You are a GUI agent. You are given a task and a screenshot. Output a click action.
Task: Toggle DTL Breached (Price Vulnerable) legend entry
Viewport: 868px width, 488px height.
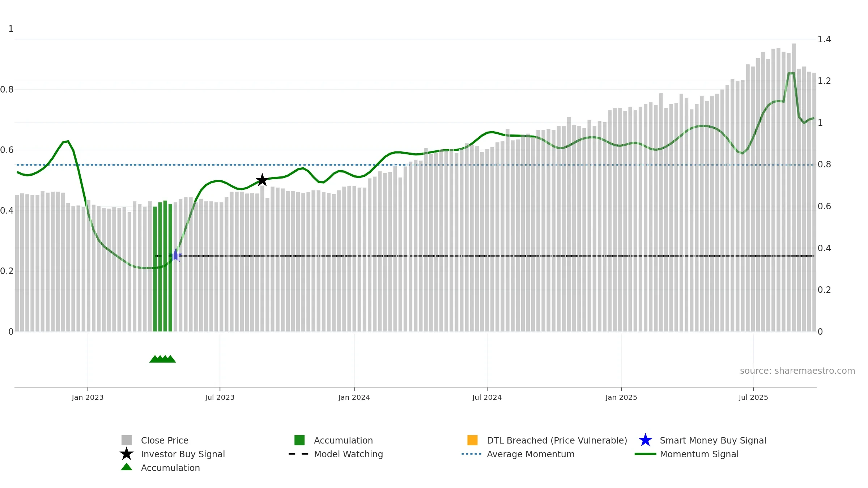click(547, 440)
